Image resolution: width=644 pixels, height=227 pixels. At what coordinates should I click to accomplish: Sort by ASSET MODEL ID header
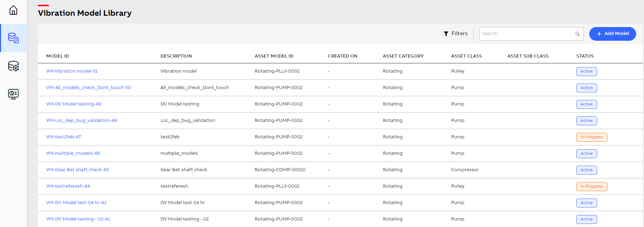click(274, 56)
